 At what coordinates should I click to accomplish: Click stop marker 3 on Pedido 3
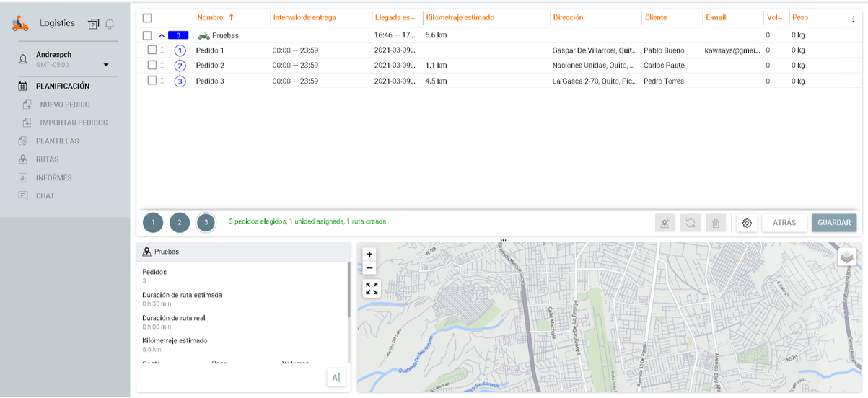(x=180, y=81)
